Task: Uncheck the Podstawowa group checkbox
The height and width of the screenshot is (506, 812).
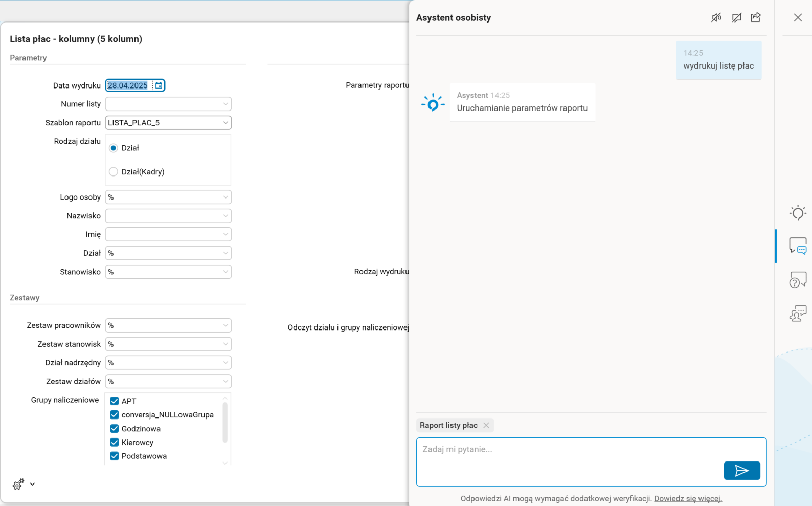Action: coord(115,456)
